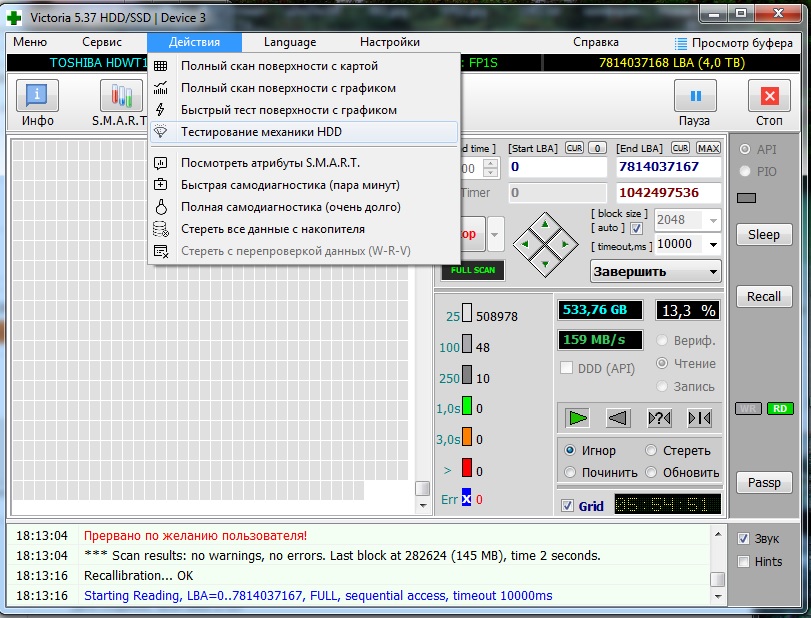Open the Настройки menu
Viewport: 811px width, 618px height.
pos(389,42)
